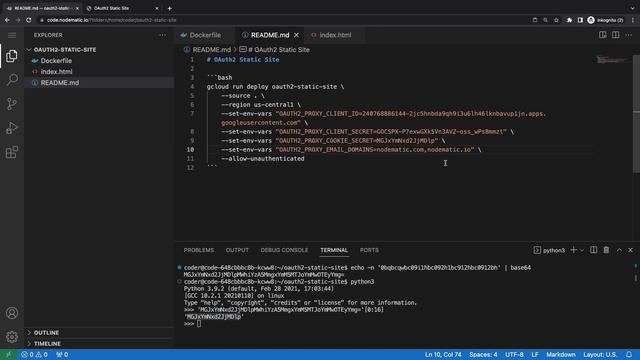Screen dimensions: 640x360
Task: Open notifications bell in status bar
Action: (x=629, y=354)
